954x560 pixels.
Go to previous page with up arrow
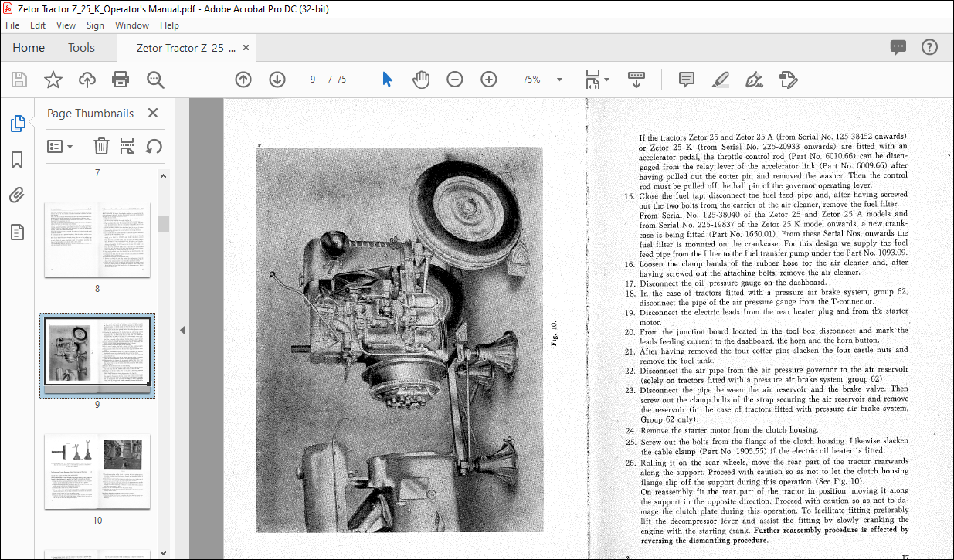243,80
